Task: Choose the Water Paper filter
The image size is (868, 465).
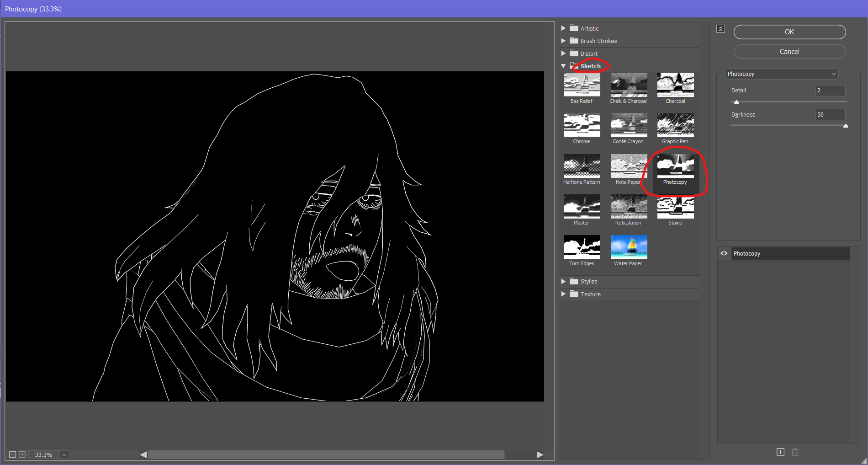Action: tap(629, 247)
